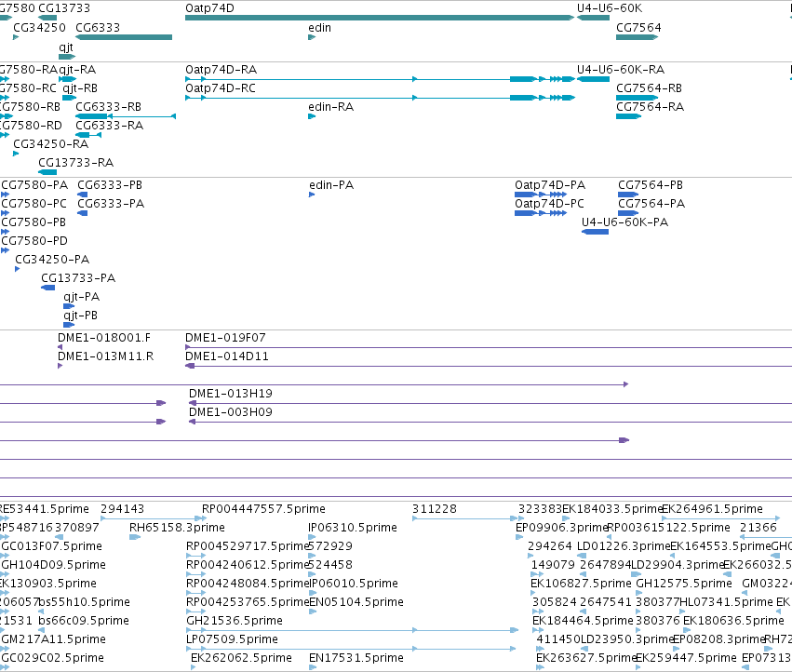Select EST RP004447557.5prime
792x672 pixels.
[x=263, y=509]
